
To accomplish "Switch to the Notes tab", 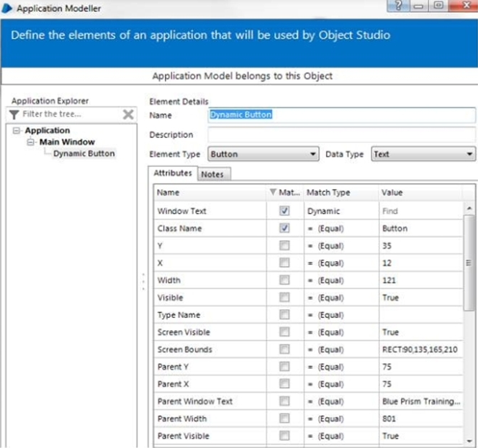I will pos(212,174).
